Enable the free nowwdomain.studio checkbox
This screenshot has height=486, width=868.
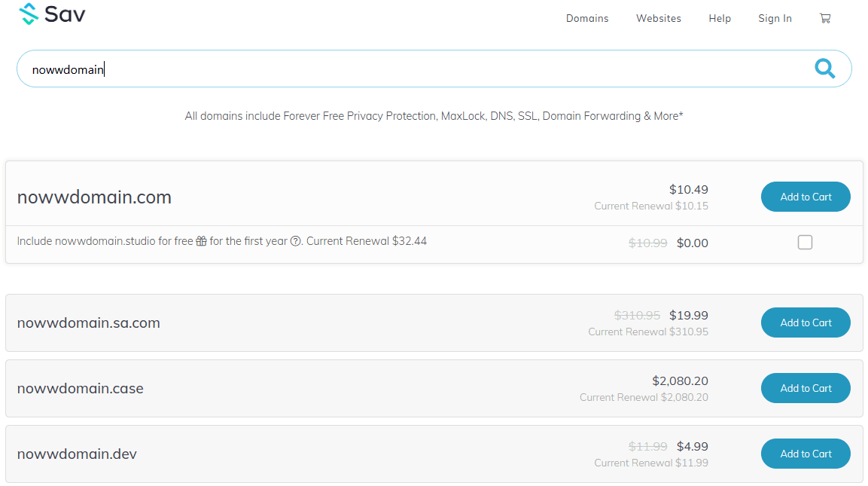[805, 242]
